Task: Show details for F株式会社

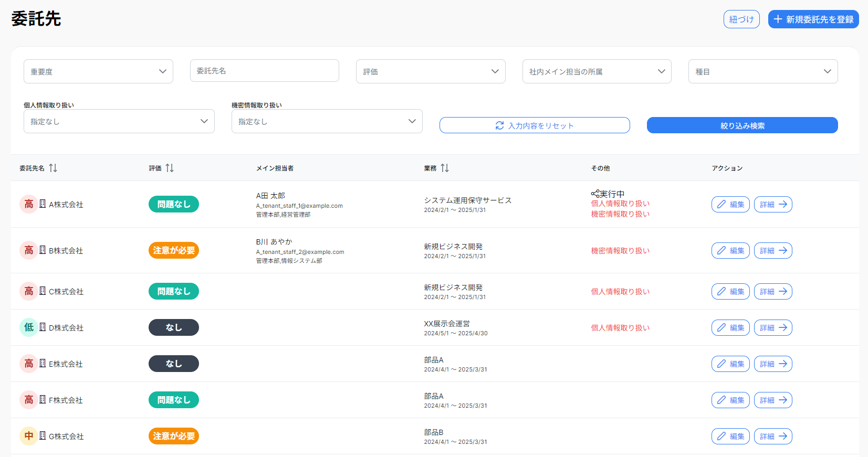Action: (x=773, y=400)
